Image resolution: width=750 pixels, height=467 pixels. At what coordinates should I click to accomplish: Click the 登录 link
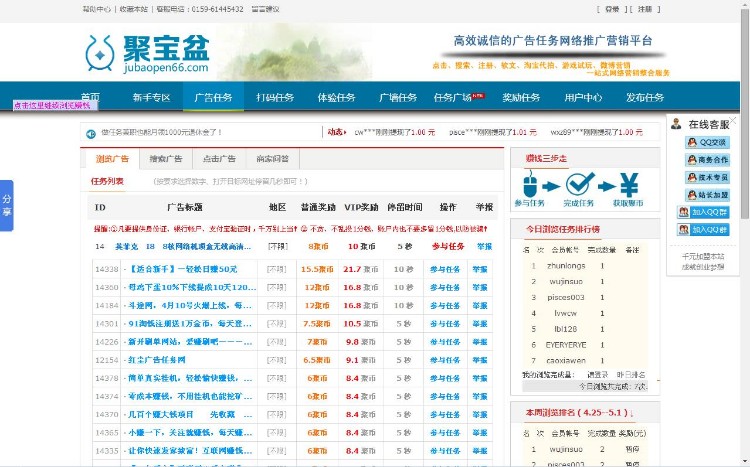612,9
